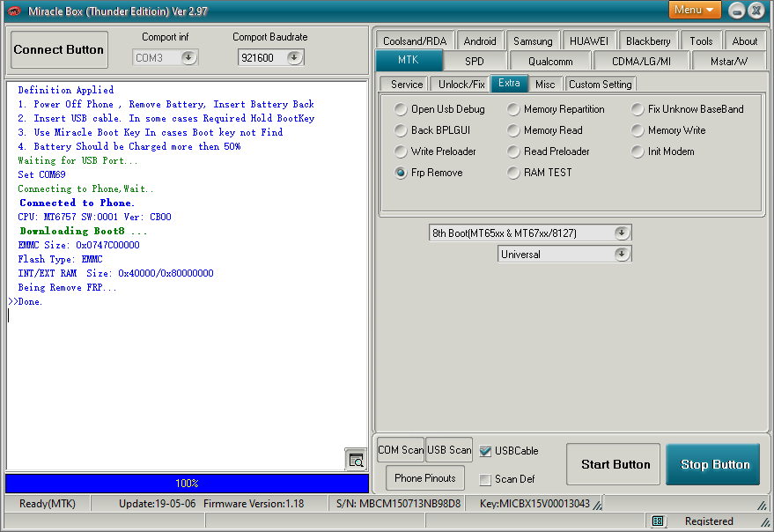Click the '>>Done.' log line
The image size is (774, 532).
tap(26, 302)
